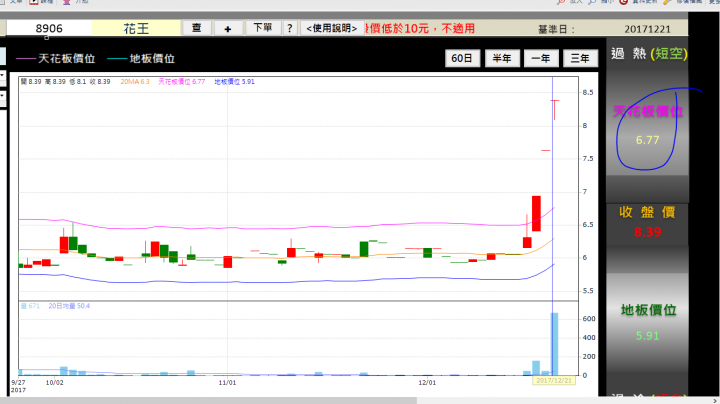The height and width of the screenshot is (404, 720).
Task: Click the 20日均量 50.4 label
Action: pos(69,306)
